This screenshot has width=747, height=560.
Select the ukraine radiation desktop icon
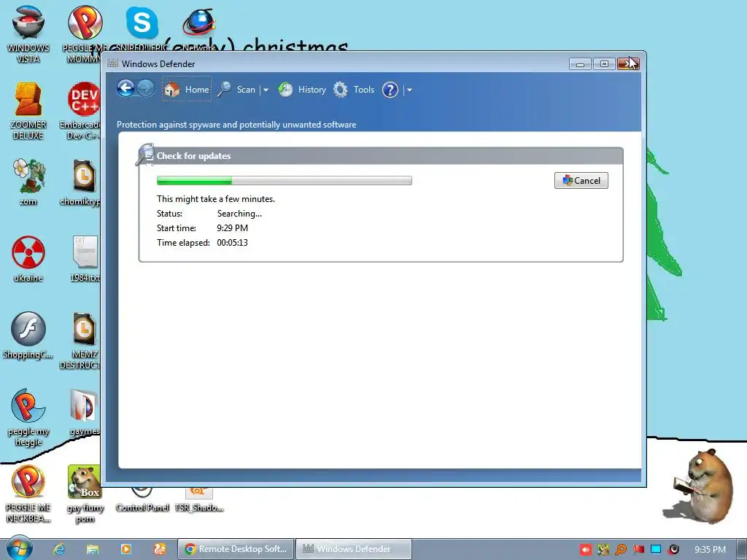click(28, 259)
